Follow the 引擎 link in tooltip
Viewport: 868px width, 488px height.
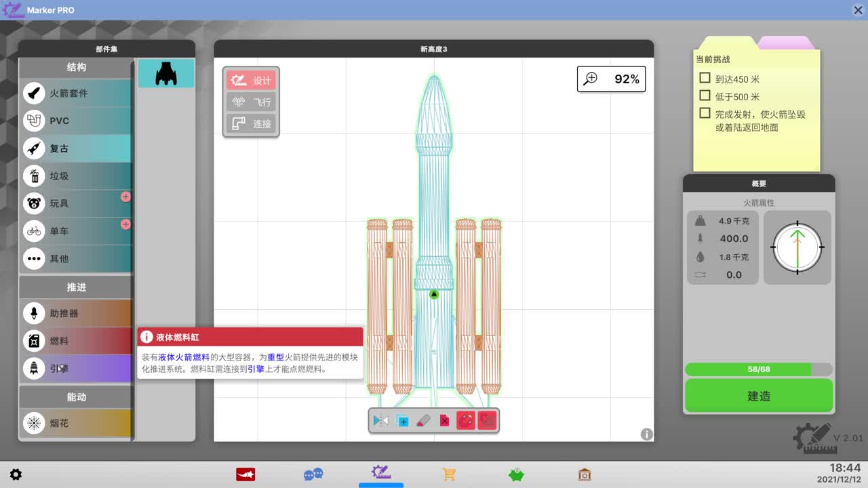256,369
